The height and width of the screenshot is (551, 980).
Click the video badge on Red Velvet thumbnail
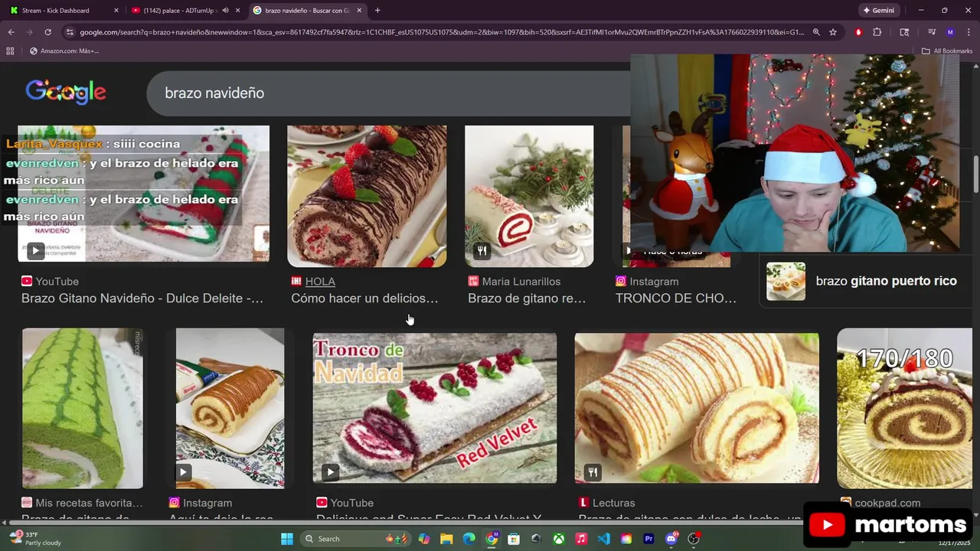330,472
